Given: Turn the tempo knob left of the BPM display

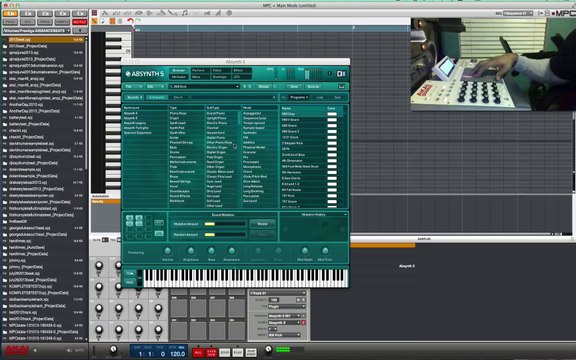Looking at the screenshot, I should [x=113, y=349].
